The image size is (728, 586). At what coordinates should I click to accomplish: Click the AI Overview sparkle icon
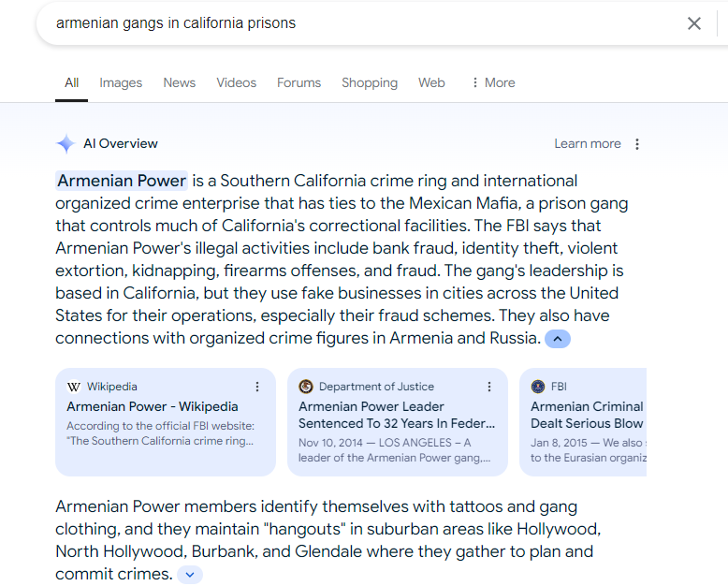[66, 143]
